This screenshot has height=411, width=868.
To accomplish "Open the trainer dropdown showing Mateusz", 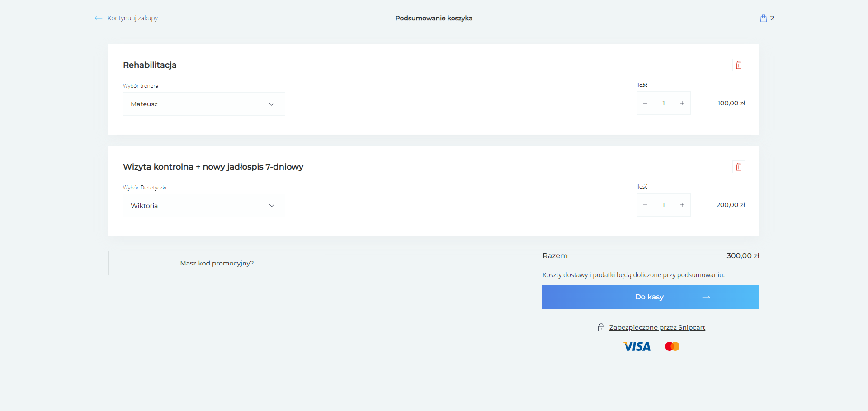I will click(x=203, y=104).
